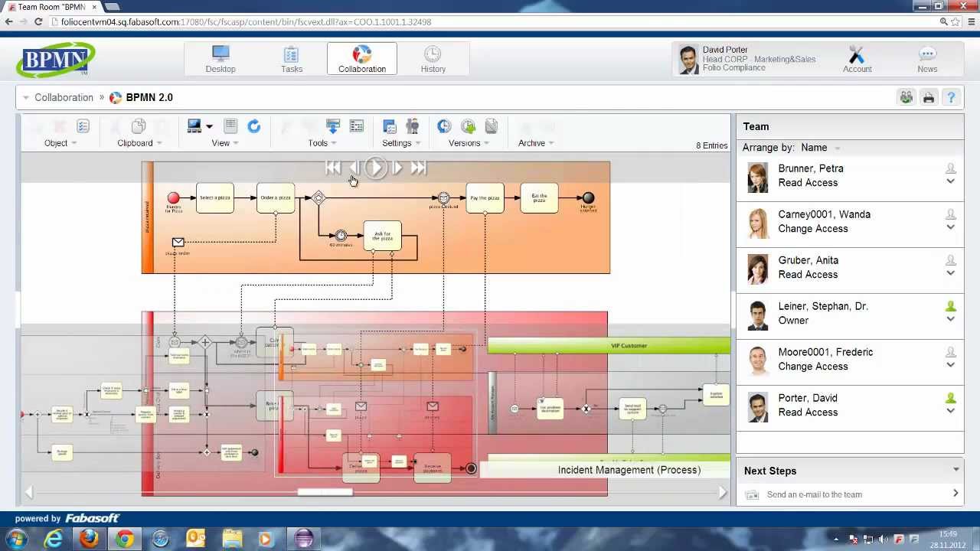Click the thumbnail strip scrollbar handle

[x=325, y=492]
